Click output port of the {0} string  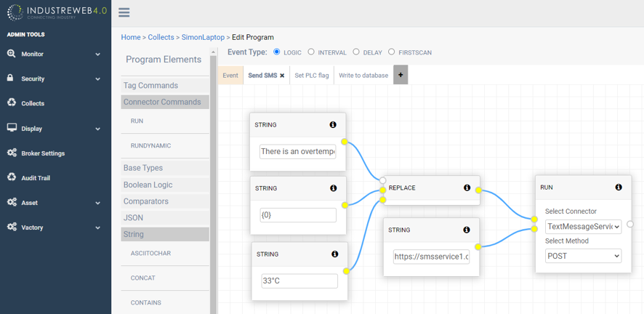[x=345, y=205]
